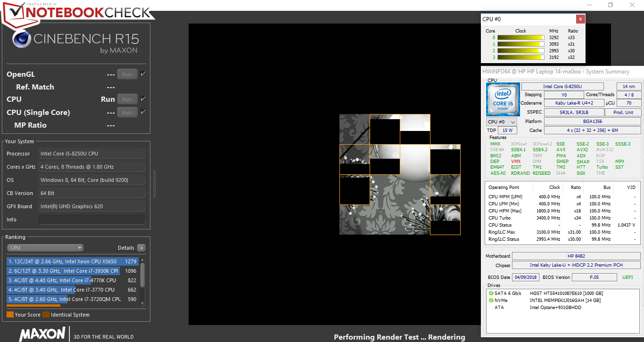Click the Core 0 clock bar
Screen dimensions: 644x342
coord(521,38)
